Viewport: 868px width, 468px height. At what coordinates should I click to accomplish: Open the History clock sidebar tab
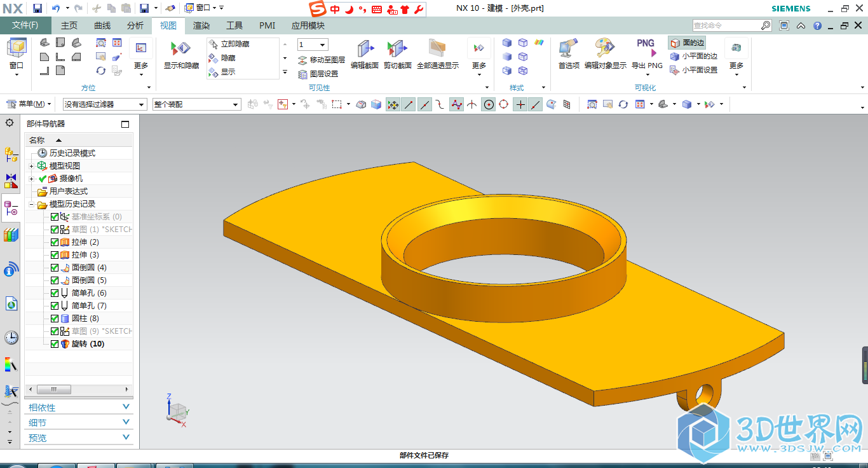pyautogui.click(x=11, y=338)
